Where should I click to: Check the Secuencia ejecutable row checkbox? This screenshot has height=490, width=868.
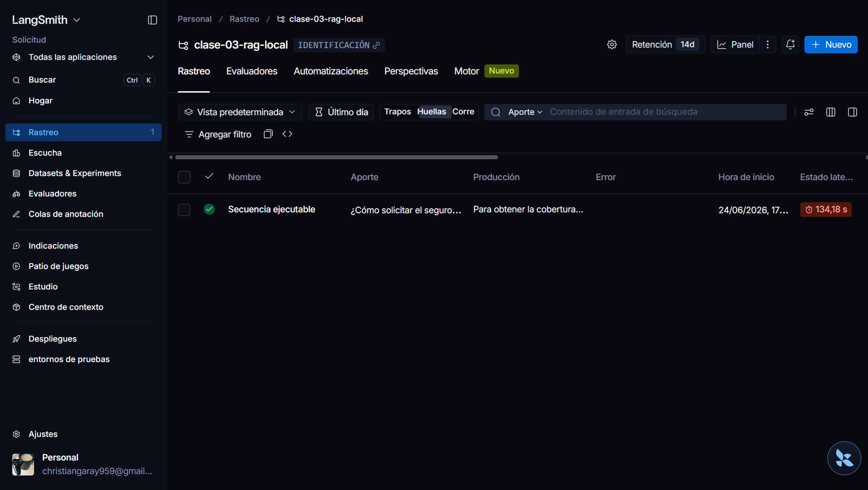(184, 210)
